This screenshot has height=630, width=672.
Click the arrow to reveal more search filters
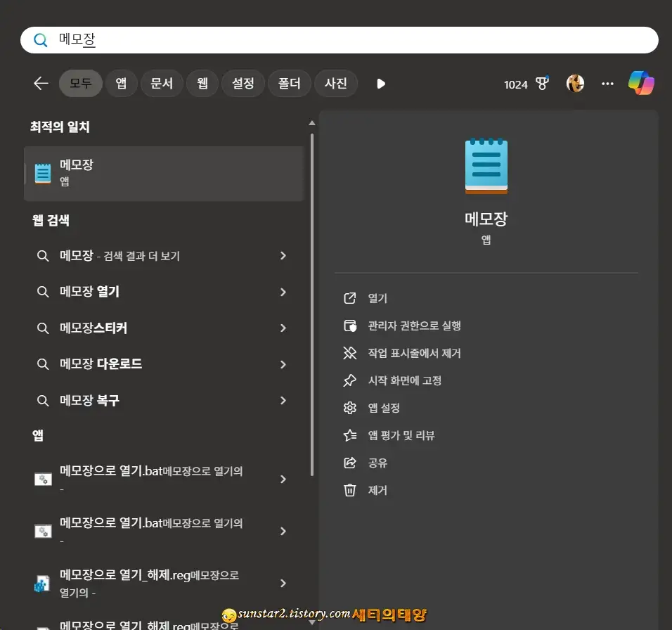coord(380,83)
